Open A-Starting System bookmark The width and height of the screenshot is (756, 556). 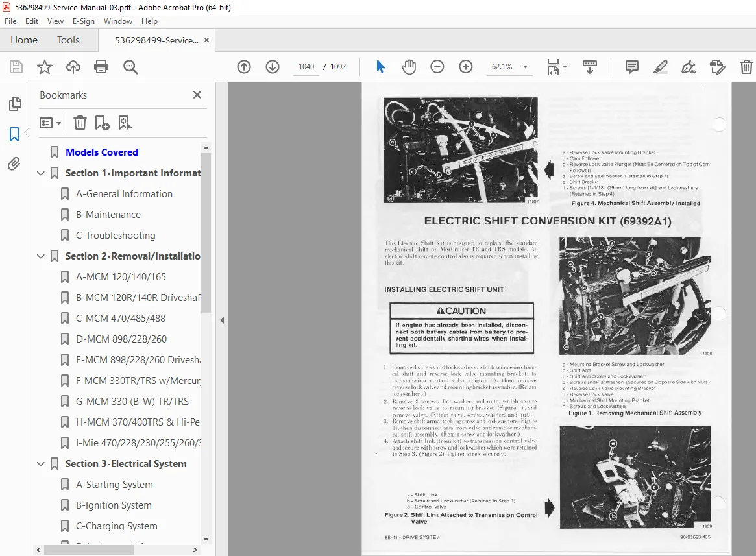(x=114, y=485)
